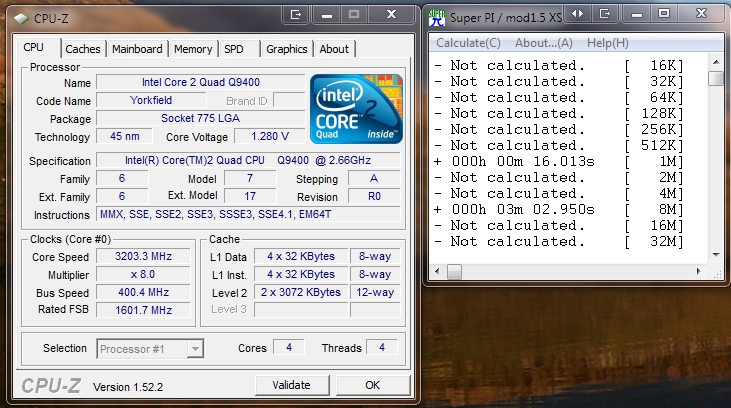This screenshot has width=731, height=408.
Task: Click the Not calculated 512K row
Action: (x=558, y=146)
